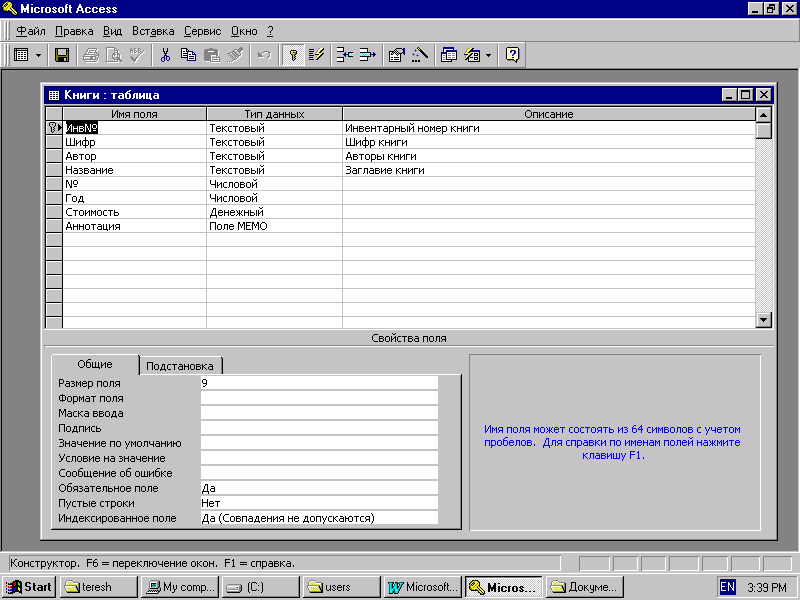Click the Размер поля value field
This screenshot has width=800, height=600.
point(319,383)
